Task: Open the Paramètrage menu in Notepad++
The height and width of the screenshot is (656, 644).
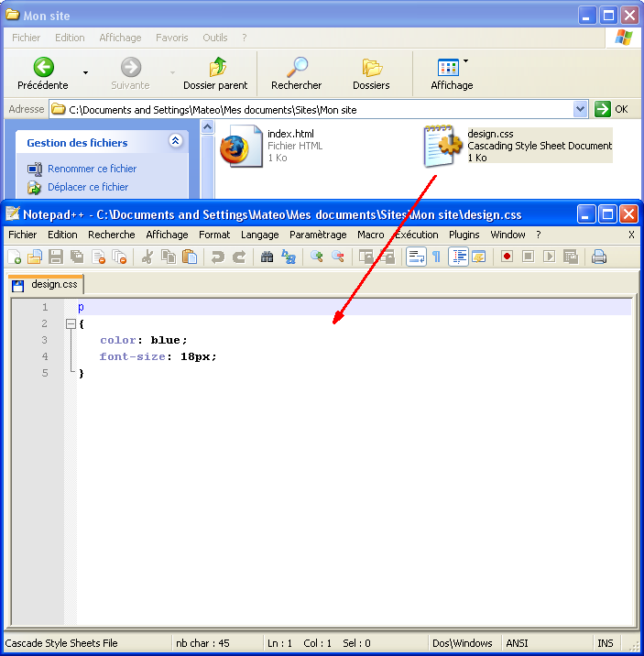Action: coord(318,235)
